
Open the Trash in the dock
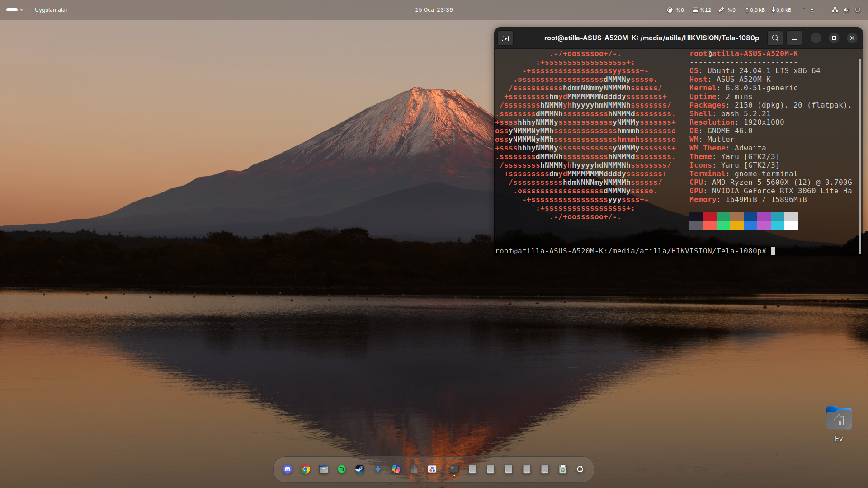(x=563, y=469)
